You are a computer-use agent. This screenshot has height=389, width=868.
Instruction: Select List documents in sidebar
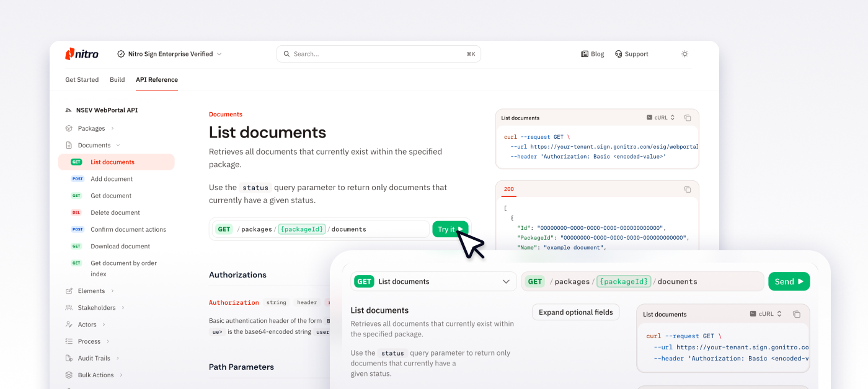[x=117, y=162]
